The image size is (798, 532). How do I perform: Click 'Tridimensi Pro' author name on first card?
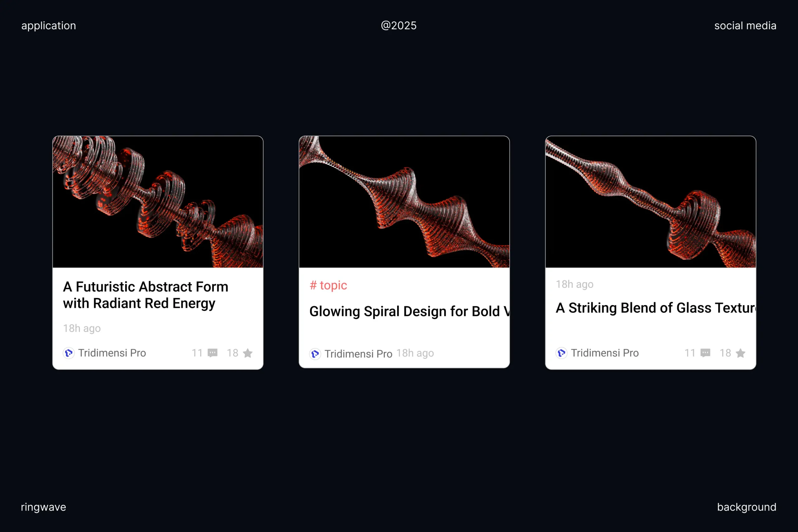(112, 353)
